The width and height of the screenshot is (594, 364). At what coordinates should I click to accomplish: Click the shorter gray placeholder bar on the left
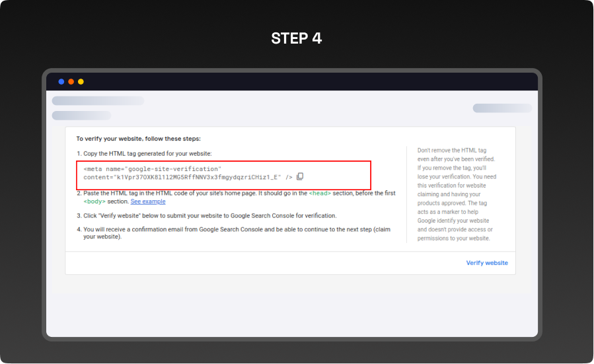pos(81,116)
